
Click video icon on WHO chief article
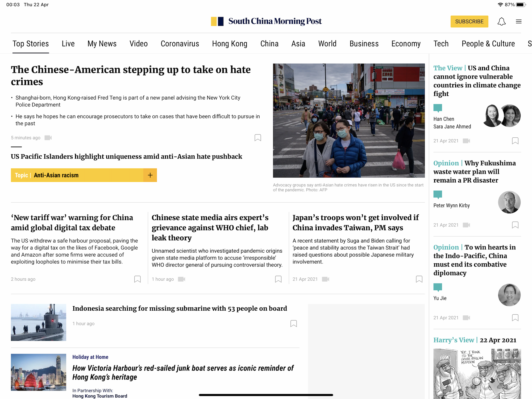pos(182,279)
